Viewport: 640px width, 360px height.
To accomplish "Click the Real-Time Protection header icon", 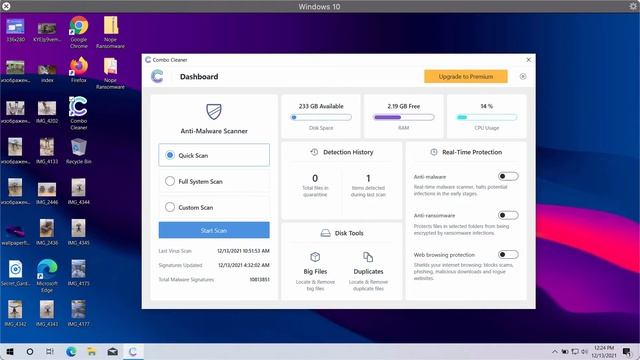I will tap(434, 152).
